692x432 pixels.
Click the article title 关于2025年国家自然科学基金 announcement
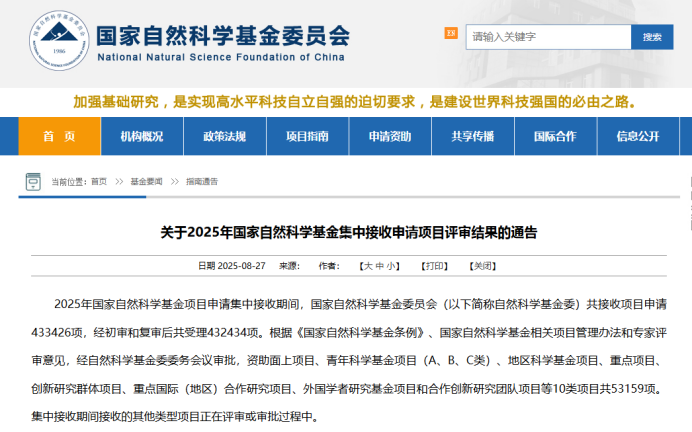tap(349, 232)
